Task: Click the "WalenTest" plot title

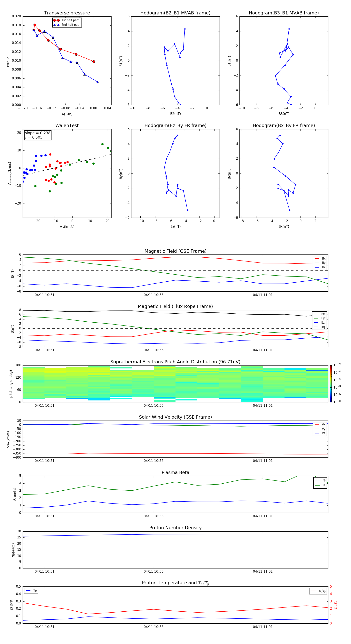Action: point(67,125)
